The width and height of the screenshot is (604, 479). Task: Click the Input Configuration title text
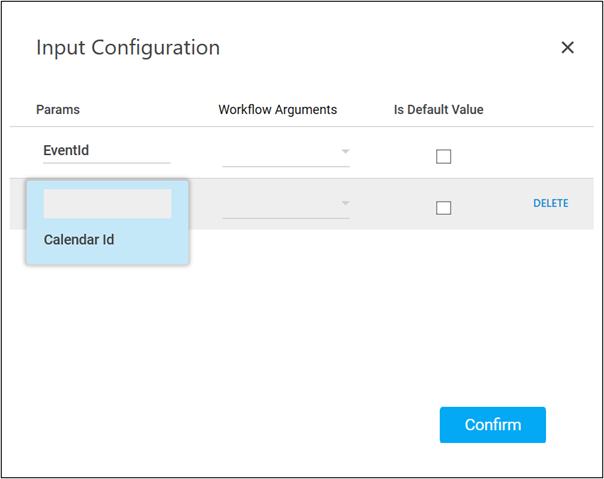(128, 48)
